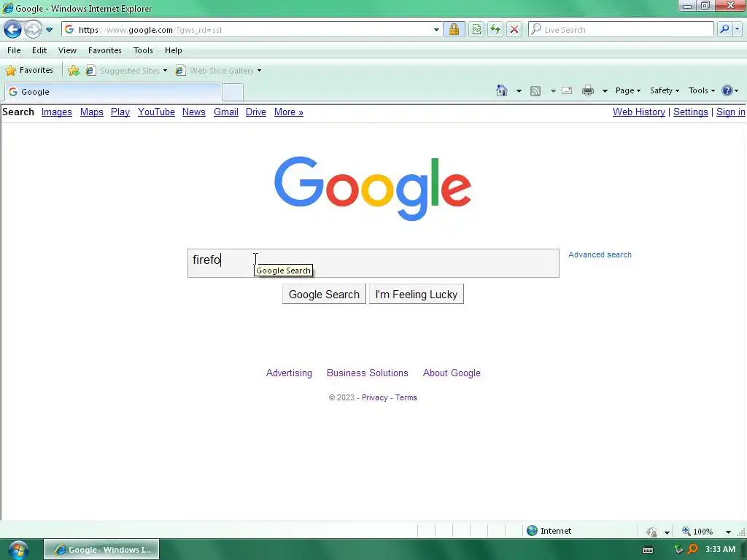
Task: Open the Play link
Action: [120, 112]
